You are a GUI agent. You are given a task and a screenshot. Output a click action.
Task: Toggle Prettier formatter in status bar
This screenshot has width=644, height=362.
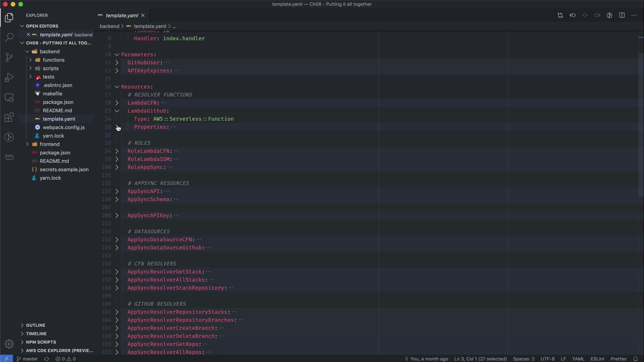(x=618, y=359)
